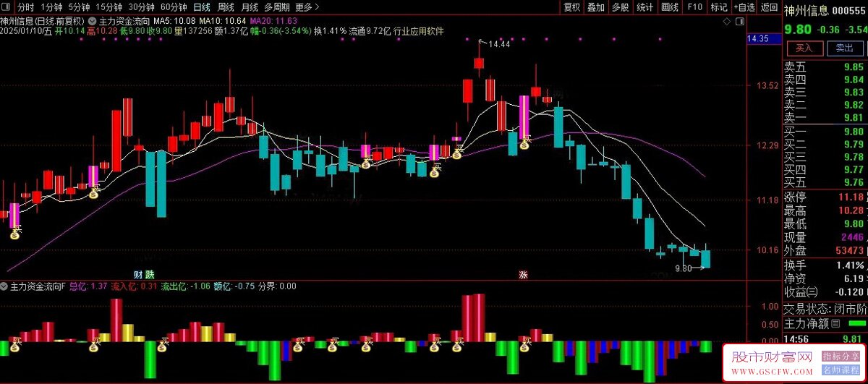The width and height of the screenshot is (868, 384).
Task: Click the 14:56 9.81 tick row
Action: coord(825,338)
